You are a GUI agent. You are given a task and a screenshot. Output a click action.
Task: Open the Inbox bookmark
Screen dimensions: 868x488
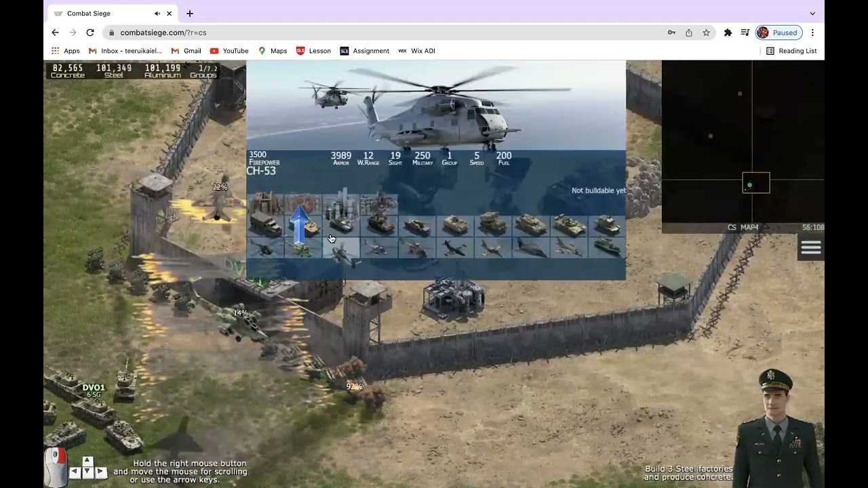click(125, 51)
